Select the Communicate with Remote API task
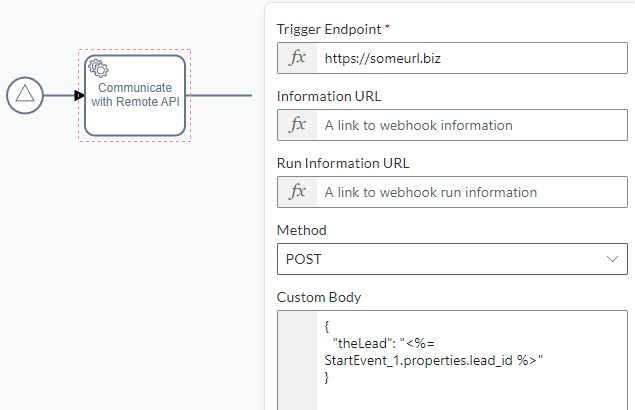The width and height of the screenshot is (635, 410). [x=135, y=96]
